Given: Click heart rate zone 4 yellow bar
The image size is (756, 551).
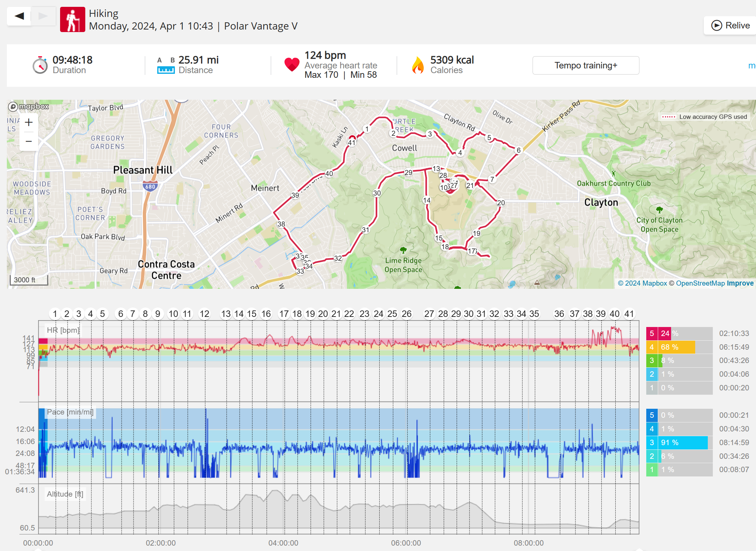Looking at the screenshot, I should pos(676,347).
